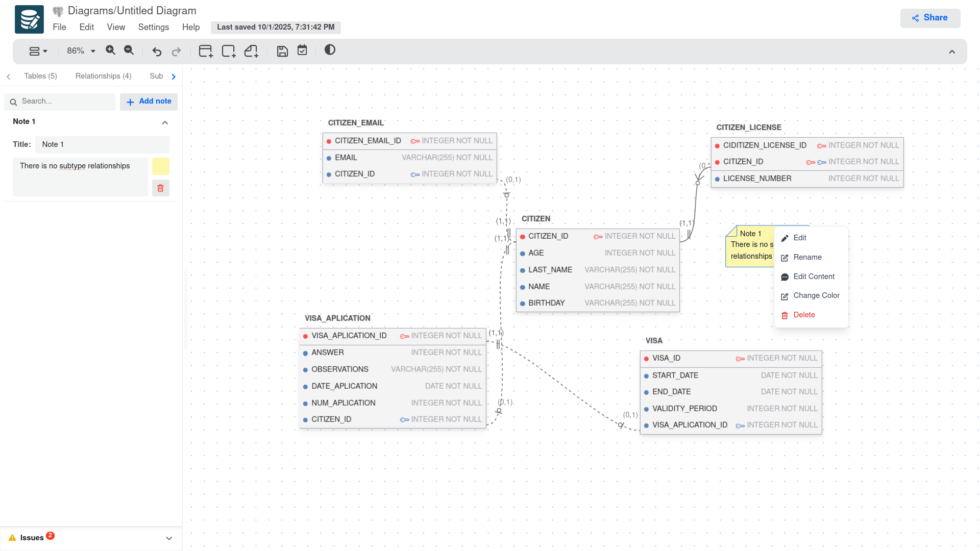Switch to the Relationships (4) tab

point(103,76)
